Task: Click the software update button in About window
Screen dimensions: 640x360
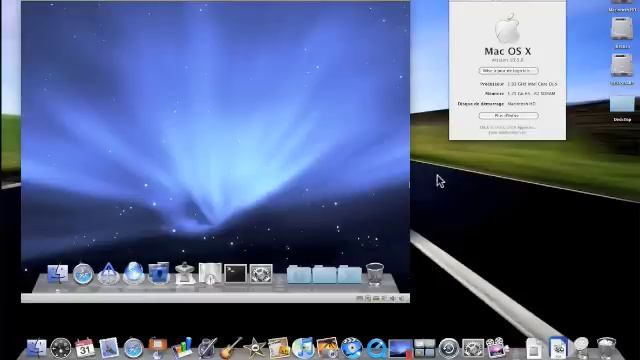Action: (508, 71)
